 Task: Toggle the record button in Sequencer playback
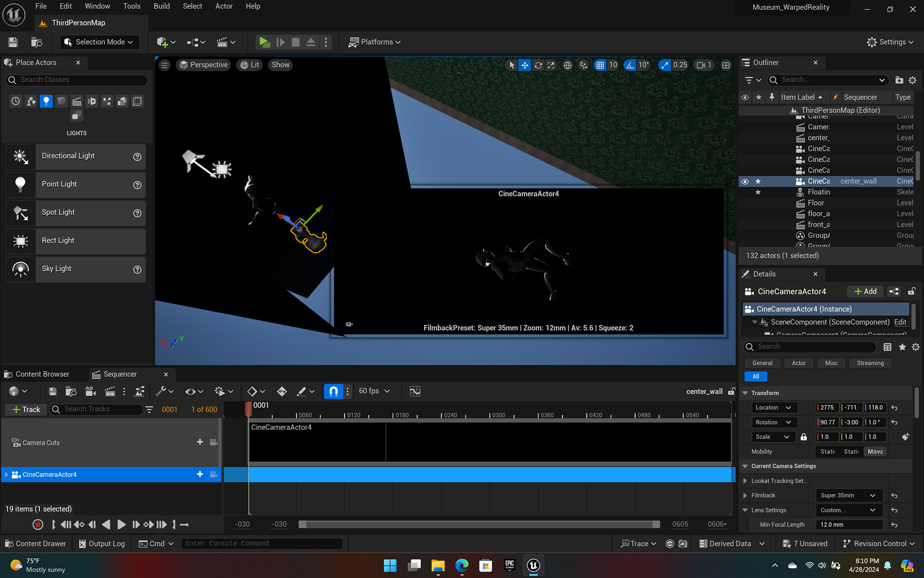[38, 525]
